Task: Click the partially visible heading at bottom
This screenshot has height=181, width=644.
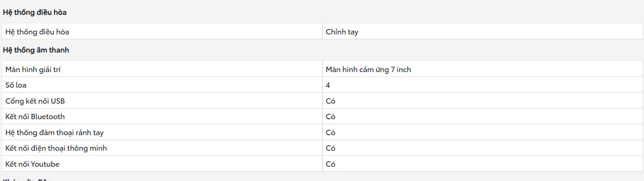Action: pos(27,179)
